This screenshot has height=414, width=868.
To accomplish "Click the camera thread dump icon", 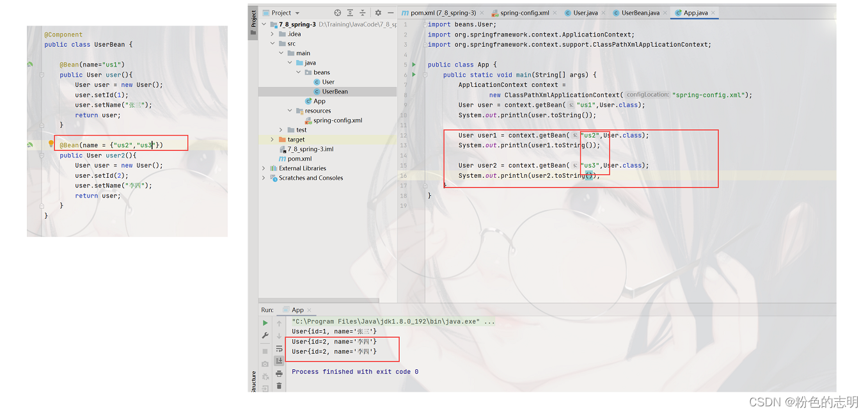I will [265, 364].
